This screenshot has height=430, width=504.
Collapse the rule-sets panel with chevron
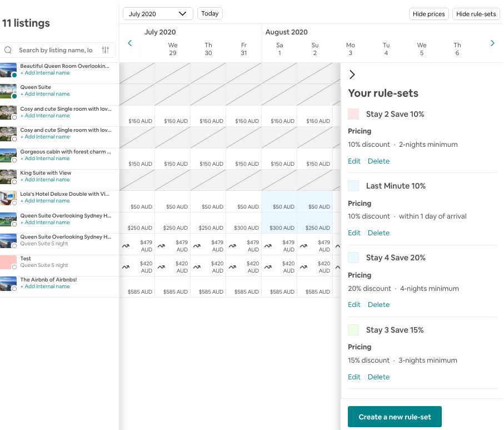(x=352, y=75)
